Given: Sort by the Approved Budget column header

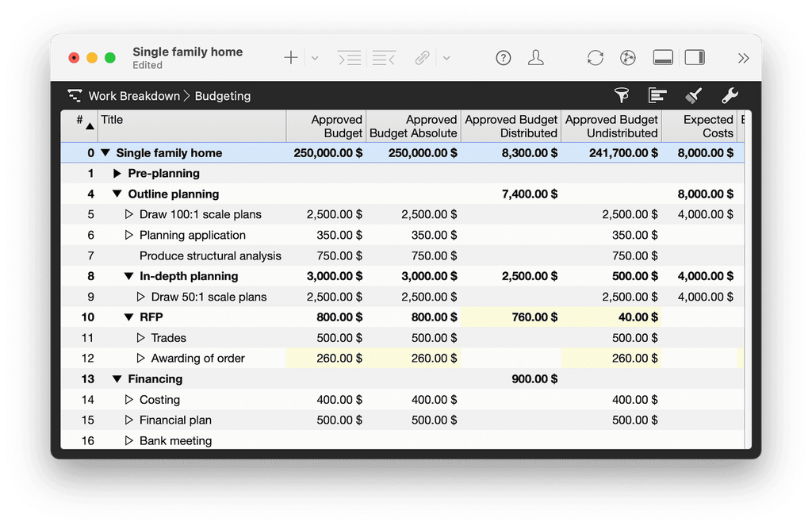Looking at the screenshot, I should [327, 126].
